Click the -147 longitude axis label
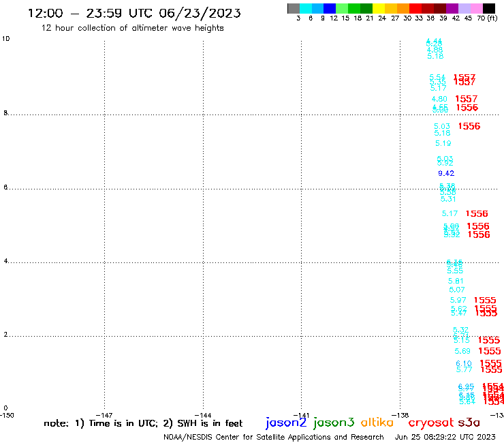The width and height of the screenshot is (504, 443). pyautogui.click(x=104, y=415)
